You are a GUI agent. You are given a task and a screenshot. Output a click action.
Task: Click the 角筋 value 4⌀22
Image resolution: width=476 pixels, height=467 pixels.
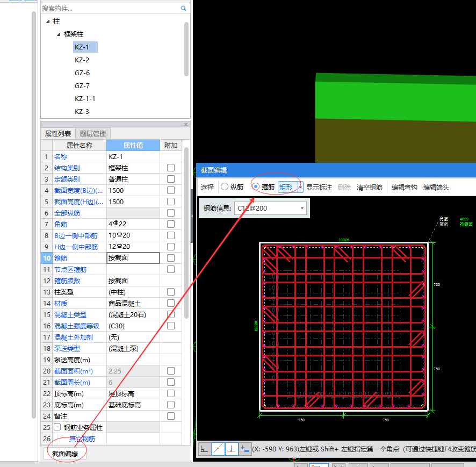[133, 224]
